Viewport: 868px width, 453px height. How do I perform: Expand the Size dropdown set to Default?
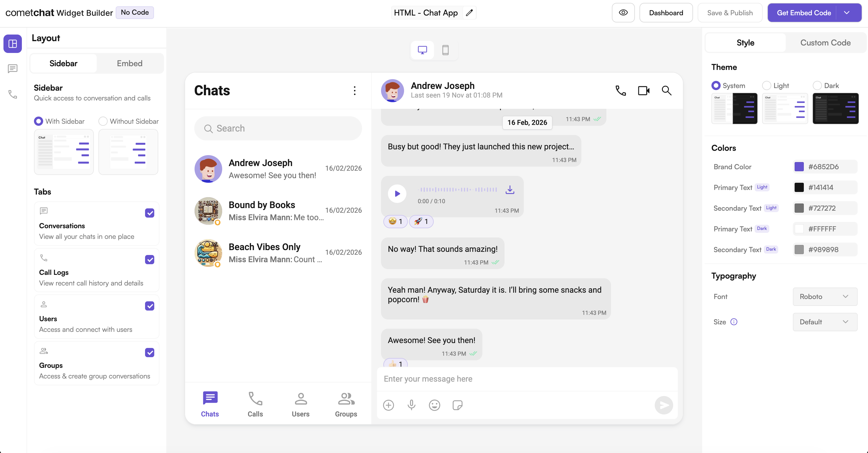825,322
